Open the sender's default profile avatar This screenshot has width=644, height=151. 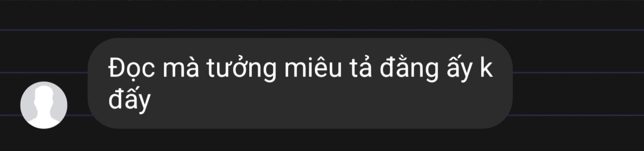44,105
